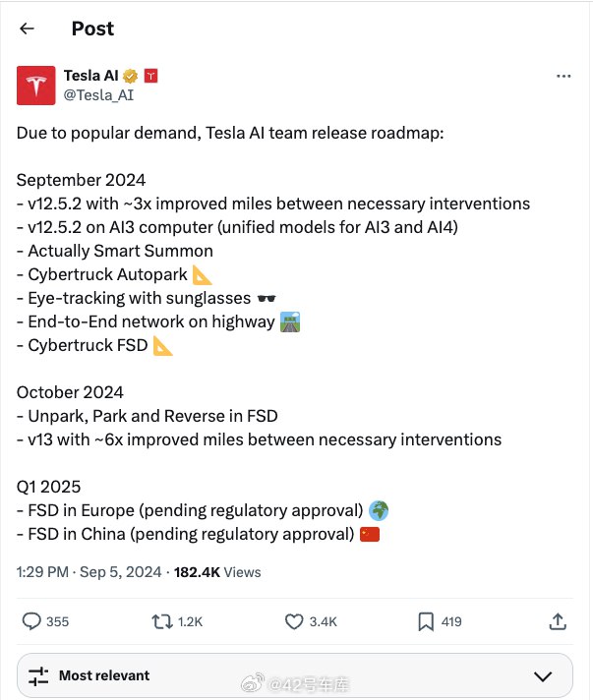
Task: Click the 355 replies count
Action: (58, 622)
